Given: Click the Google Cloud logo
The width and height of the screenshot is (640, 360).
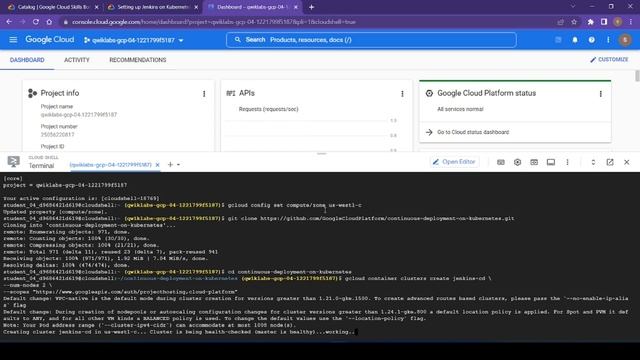Looking at the screenshot, I should pos(50,40).
